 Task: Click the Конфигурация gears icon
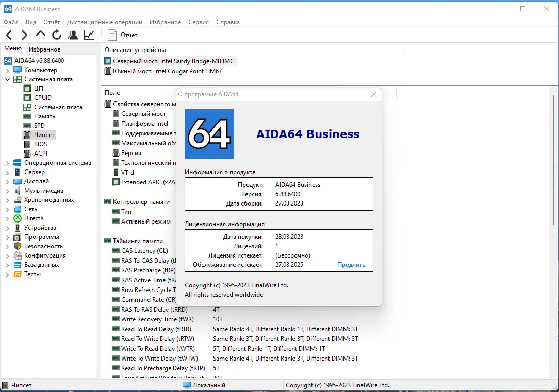click(x=17, y=255)
